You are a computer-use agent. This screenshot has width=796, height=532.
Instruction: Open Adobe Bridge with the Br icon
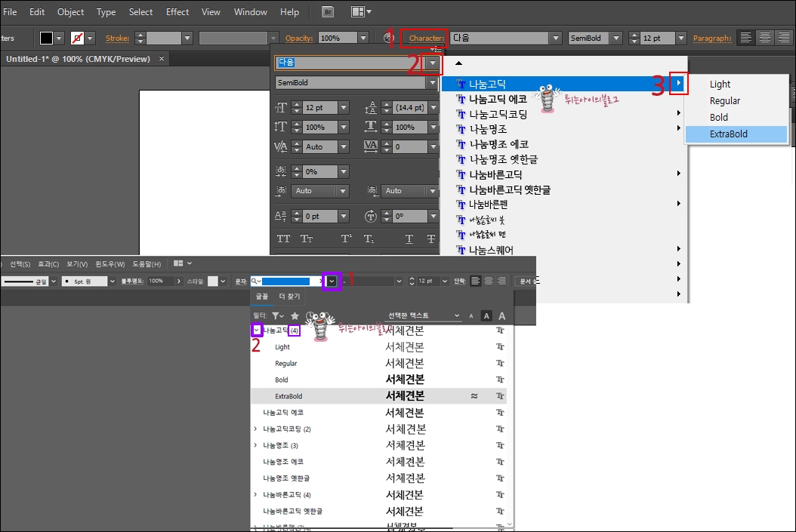pyautogui.click(x=328, y=11)
